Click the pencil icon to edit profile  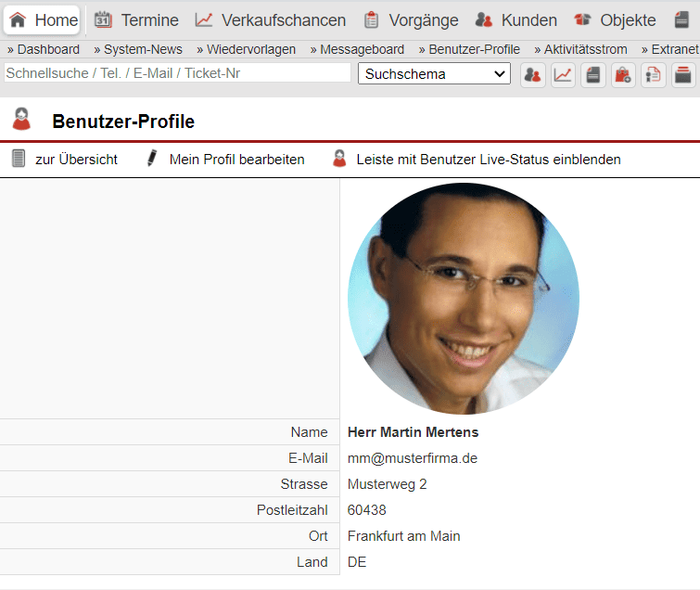tap(152, 159)
